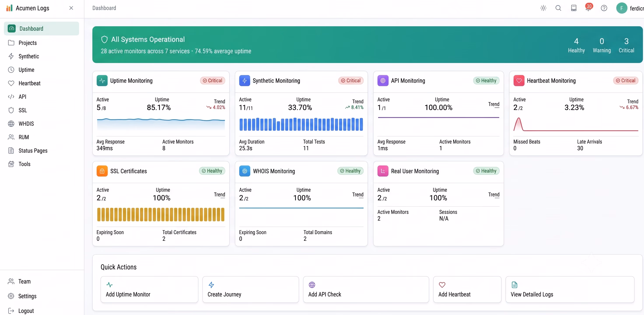Click the shield icon beside All Systems Operational
644x315 pixels.
pyautogui.click(x=104, y=40)
